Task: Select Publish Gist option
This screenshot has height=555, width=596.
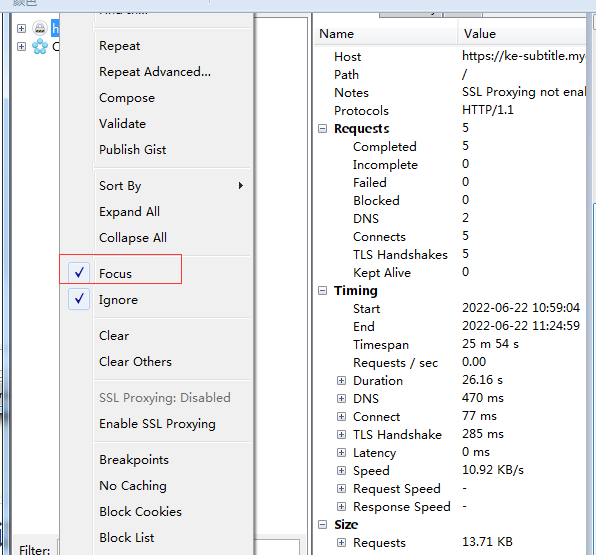Action: pos(133,150)
